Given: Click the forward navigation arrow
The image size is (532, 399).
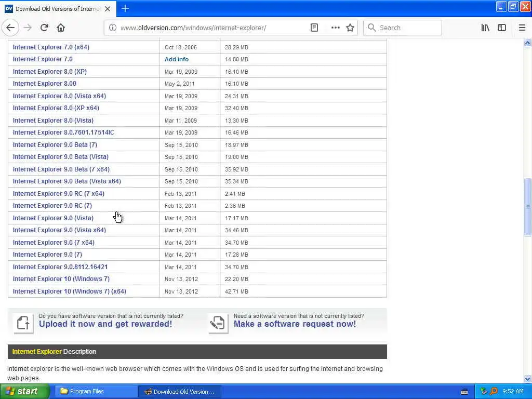Looking at the screenshot, I should pos(28,28).
